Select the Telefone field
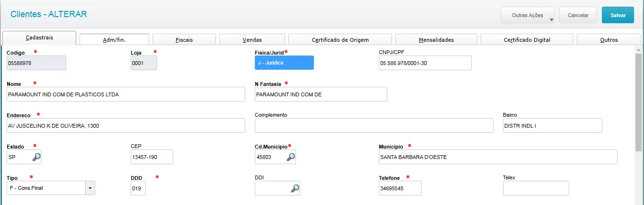 [x=400, y=188]
